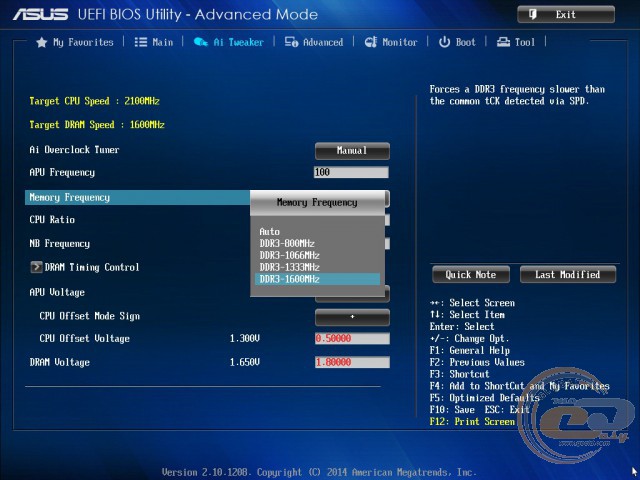Click the F3: Shortcut hint
The height and width of the screenshot is (480, 640).
(460, 374)
